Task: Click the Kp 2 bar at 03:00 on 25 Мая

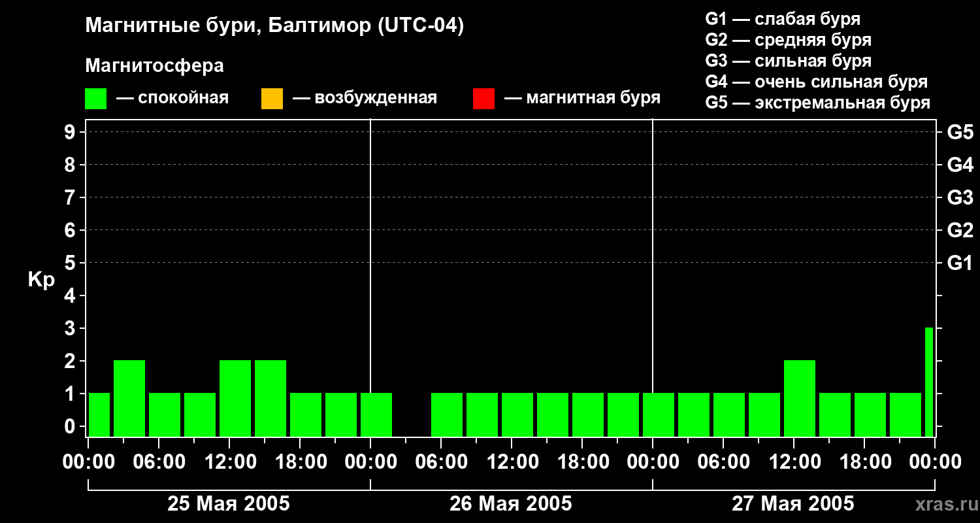Action: tap(129, 398)
